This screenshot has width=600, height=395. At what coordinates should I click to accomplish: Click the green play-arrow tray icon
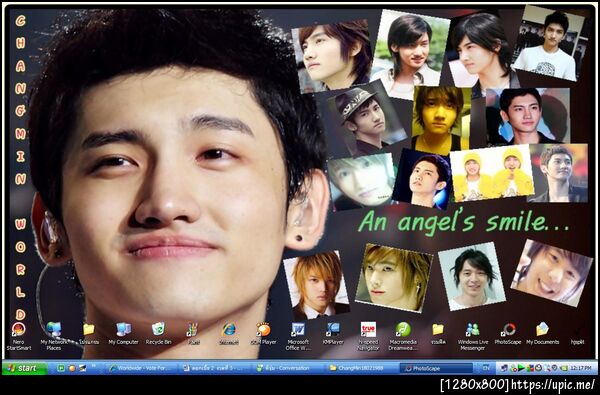click(x=521, y=368)
